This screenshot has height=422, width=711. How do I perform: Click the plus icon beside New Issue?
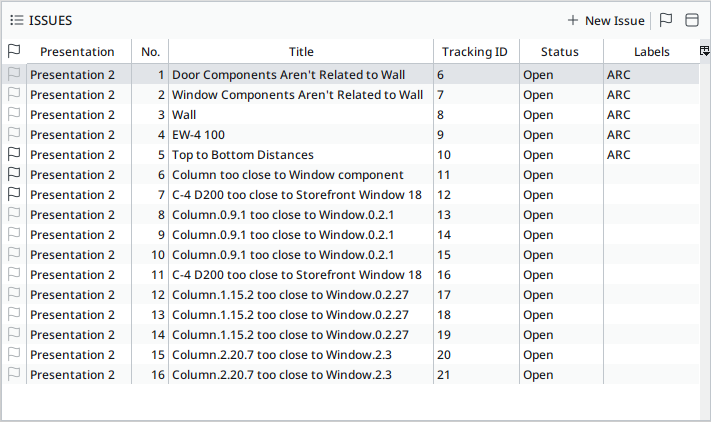(x=573, y=20)
